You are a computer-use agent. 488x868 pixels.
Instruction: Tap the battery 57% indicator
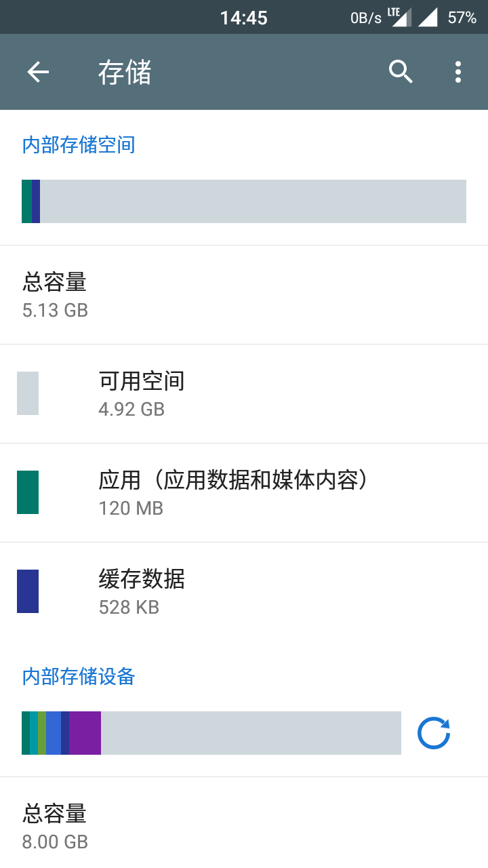click(462, 18)
